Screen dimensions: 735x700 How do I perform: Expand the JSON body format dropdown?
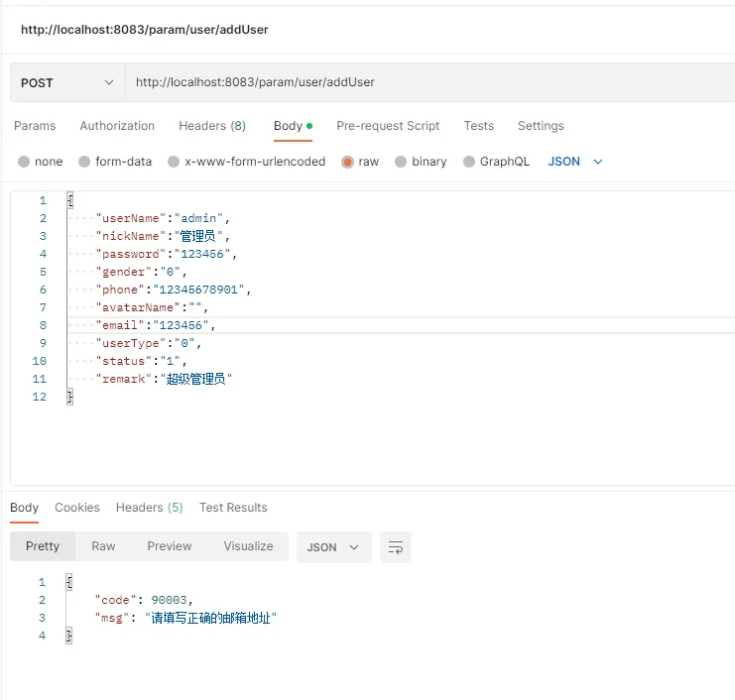(x=575, y=162)
